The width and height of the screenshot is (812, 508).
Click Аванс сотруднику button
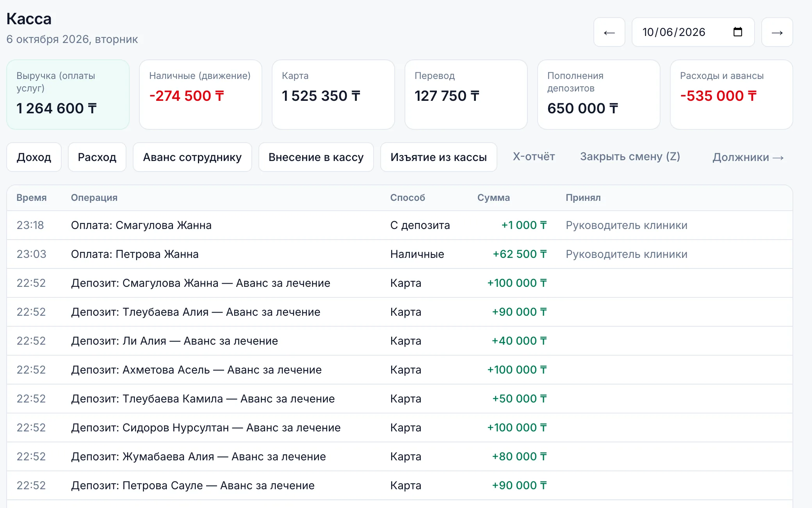[x=192, y=157]
